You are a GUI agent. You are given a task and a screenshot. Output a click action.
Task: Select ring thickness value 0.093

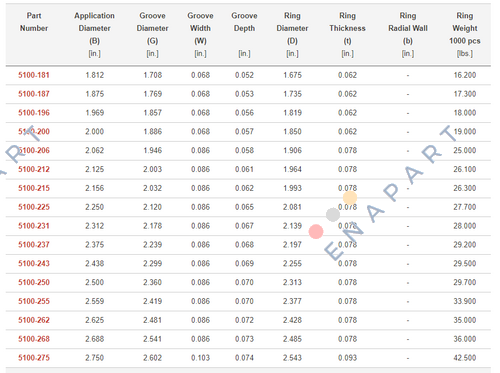point(347,358)
